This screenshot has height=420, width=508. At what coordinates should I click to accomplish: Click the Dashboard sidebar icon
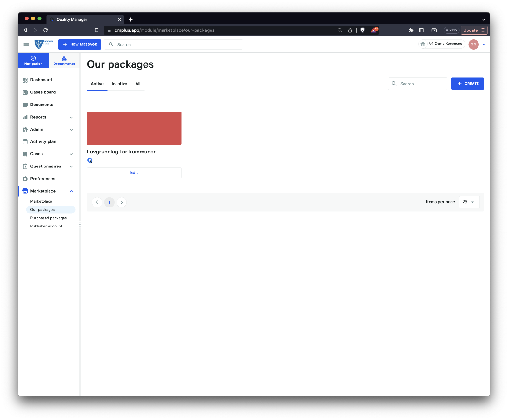[x=25, y=80]
